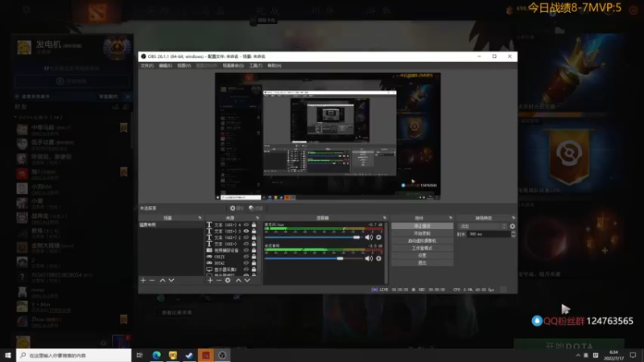Click the transition duration stepper arrows
The width and height of the screenshot is (644, 362).
tap(513, 234)
